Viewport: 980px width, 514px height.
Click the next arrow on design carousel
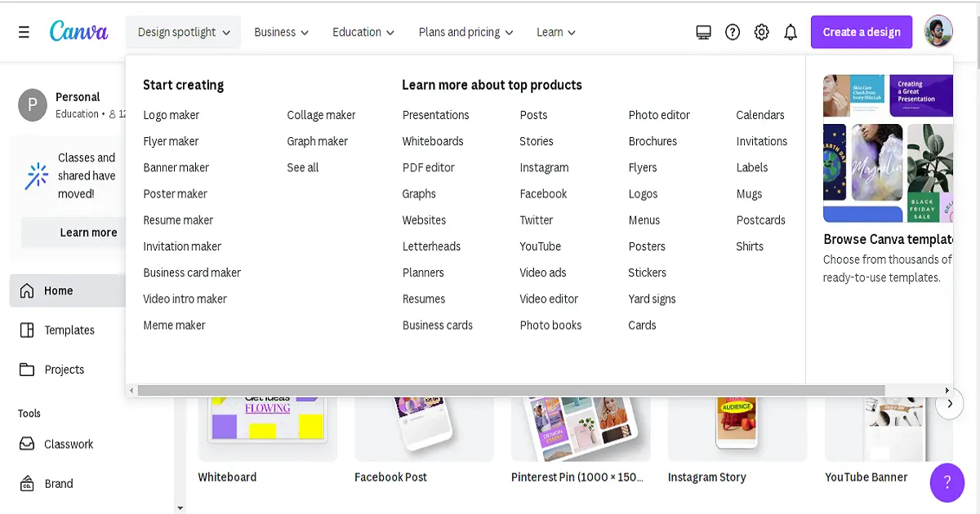click(x=949, y=404)
